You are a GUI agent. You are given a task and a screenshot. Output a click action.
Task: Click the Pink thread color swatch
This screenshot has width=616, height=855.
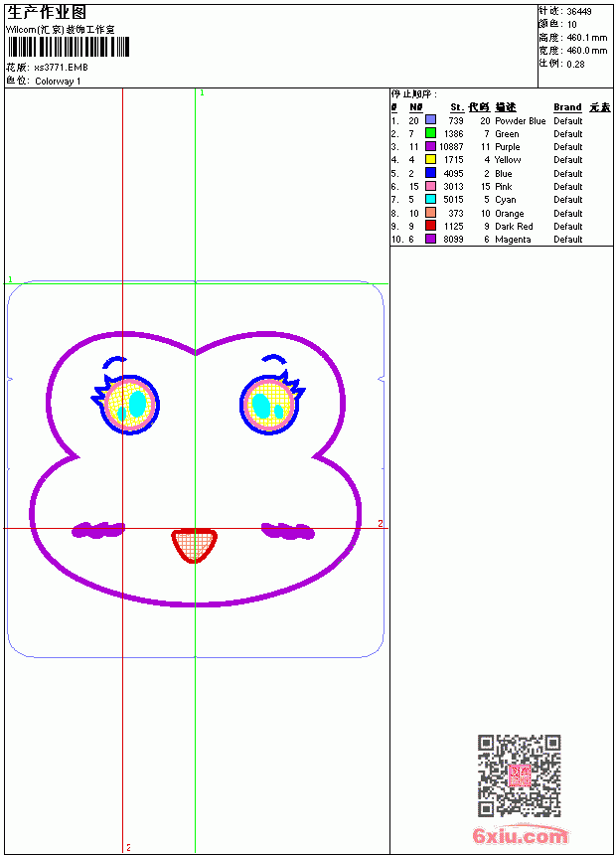pos(430,186)
